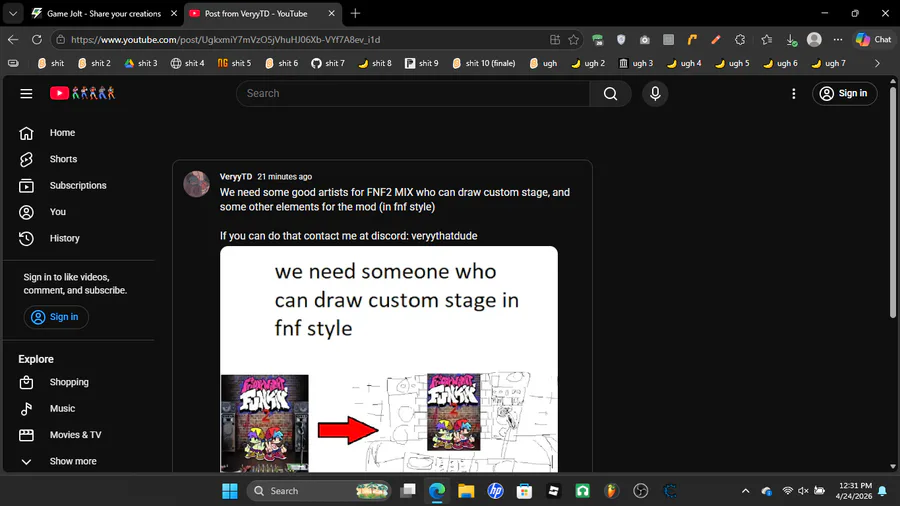Refresh the page
This screenshot has height=506, width=900.
tap(37, 40)
